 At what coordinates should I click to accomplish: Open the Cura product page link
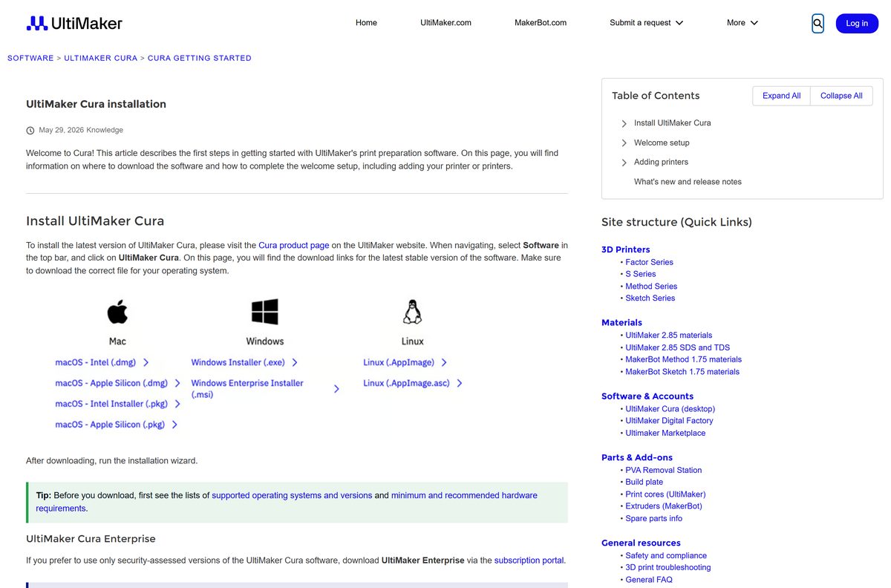click(294, 245)
